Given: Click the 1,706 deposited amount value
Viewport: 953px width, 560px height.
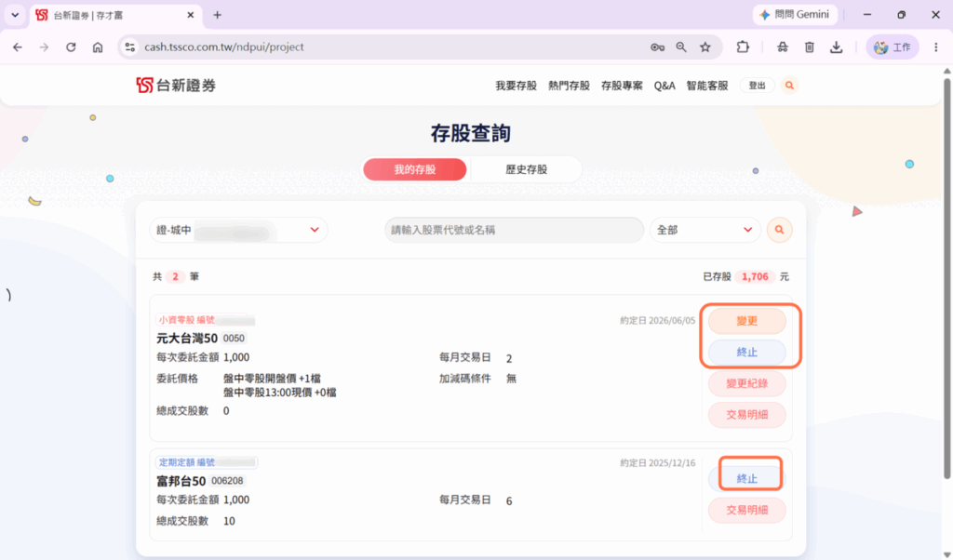Looking at the screenshot, I should [x=755, y=277].
